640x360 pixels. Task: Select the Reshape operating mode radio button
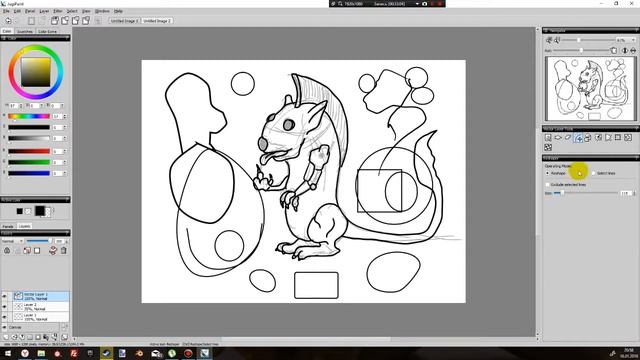click(548, 173)
